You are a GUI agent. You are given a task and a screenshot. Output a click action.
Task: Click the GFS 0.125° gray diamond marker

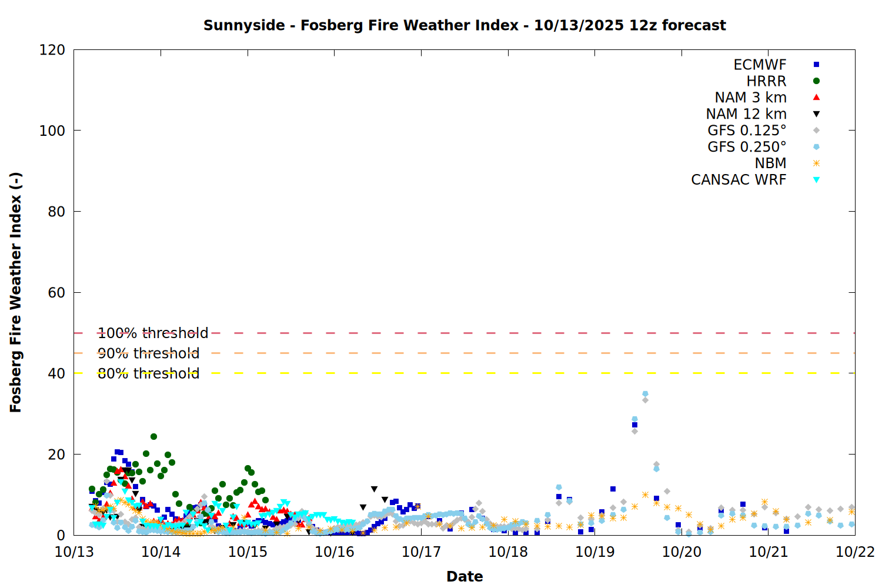816,131
